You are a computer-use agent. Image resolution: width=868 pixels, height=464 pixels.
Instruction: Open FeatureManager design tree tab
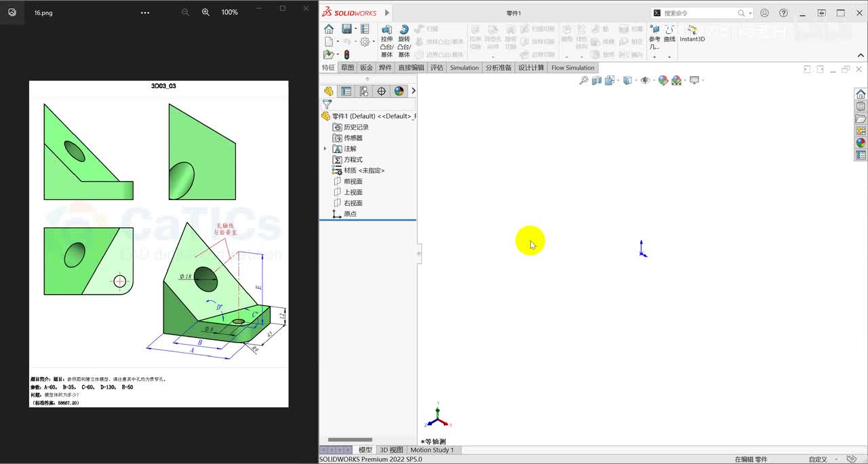click(x=329, y=91)
